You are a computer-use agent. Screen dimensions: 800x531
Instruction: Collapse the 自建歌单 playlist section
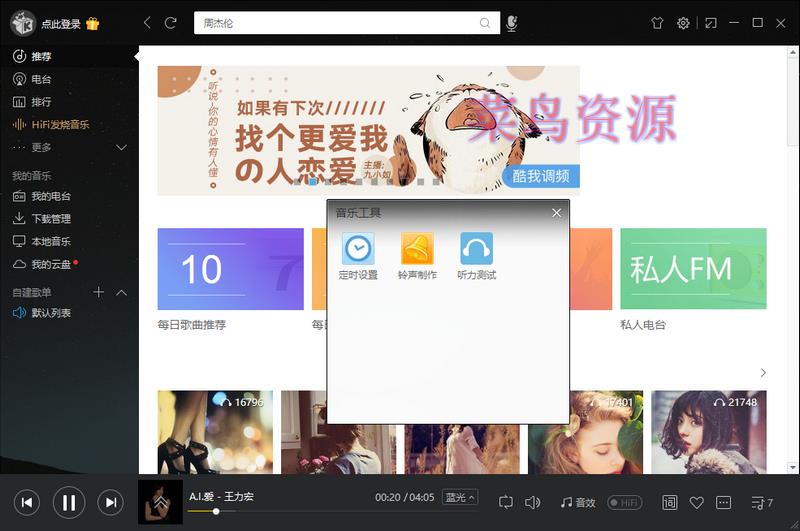click(121, 293)
